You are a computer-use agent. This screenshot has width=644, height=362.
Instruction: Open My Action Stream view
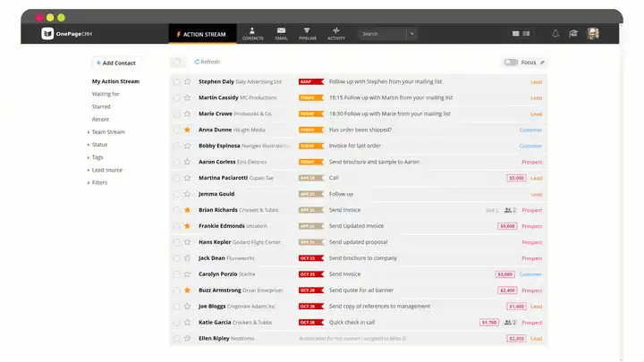coord(115,81)
